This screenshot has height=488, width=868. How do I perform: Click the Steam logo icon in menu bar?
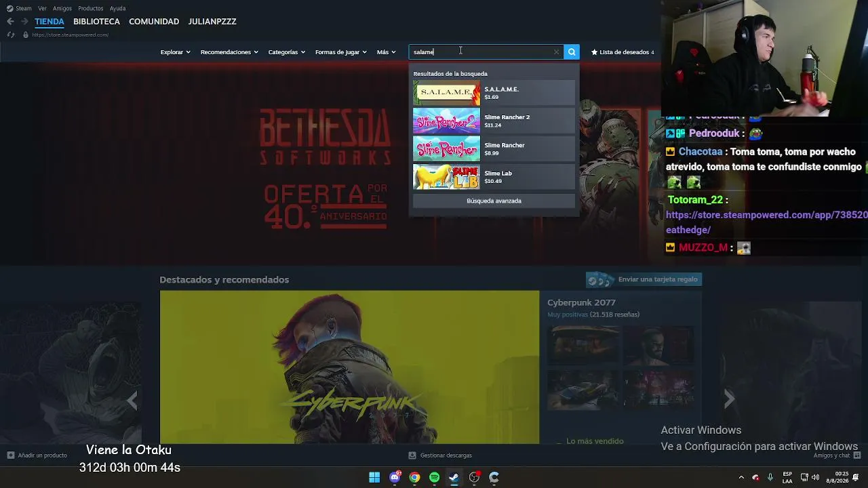9,8
